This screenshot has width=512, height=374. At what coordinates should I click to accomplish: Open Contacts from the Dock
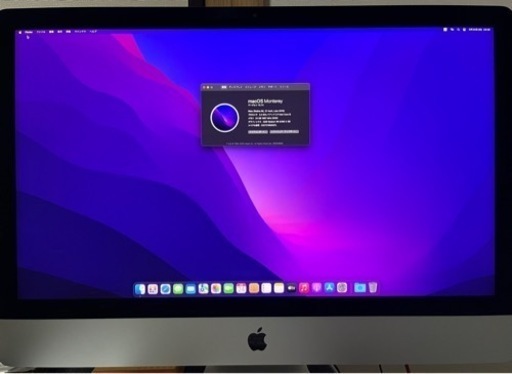pos(254,288)
